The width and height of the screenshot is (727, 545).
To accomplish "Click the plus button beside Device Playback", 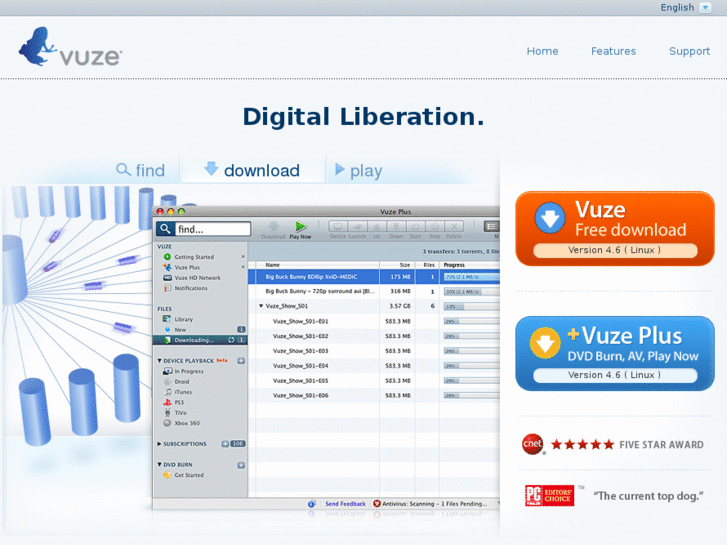I will (241, 360).
